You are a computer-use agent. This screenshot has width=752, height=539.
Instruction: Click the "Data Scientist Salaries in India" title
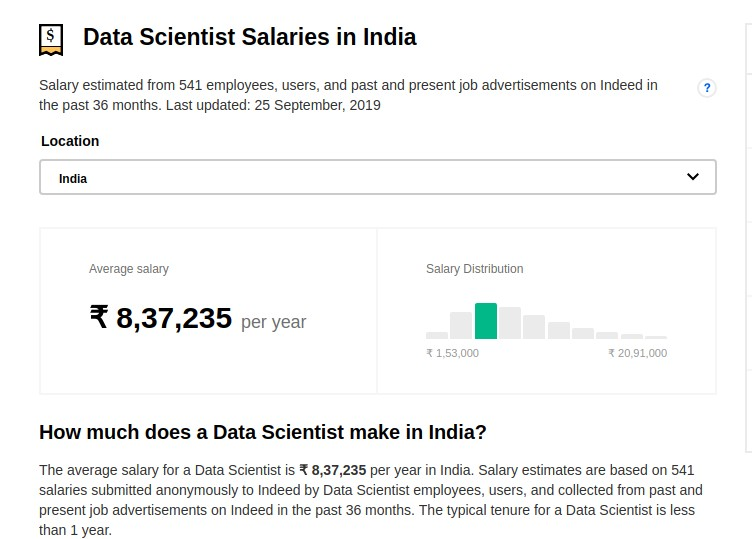point(249,37)
